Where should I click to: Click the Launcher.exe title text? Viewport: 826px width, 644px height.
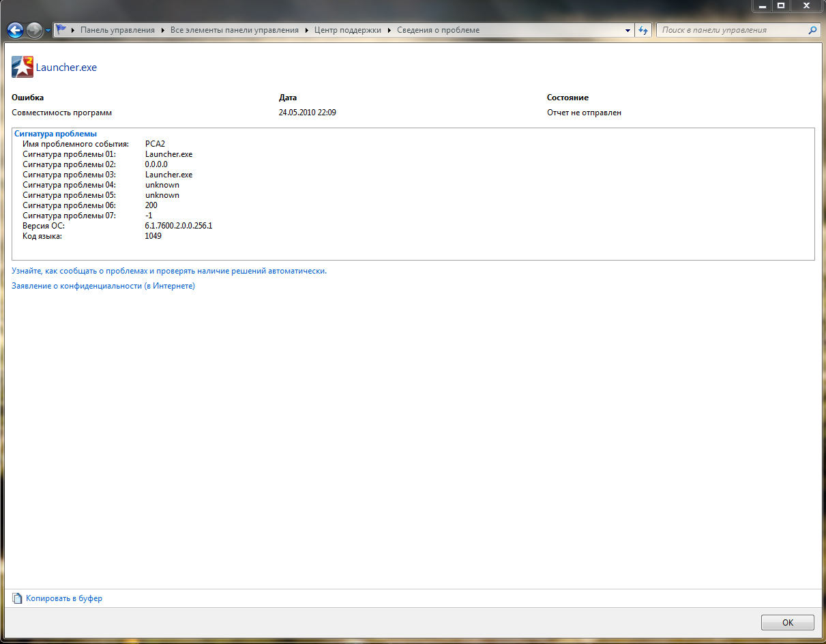66,68
